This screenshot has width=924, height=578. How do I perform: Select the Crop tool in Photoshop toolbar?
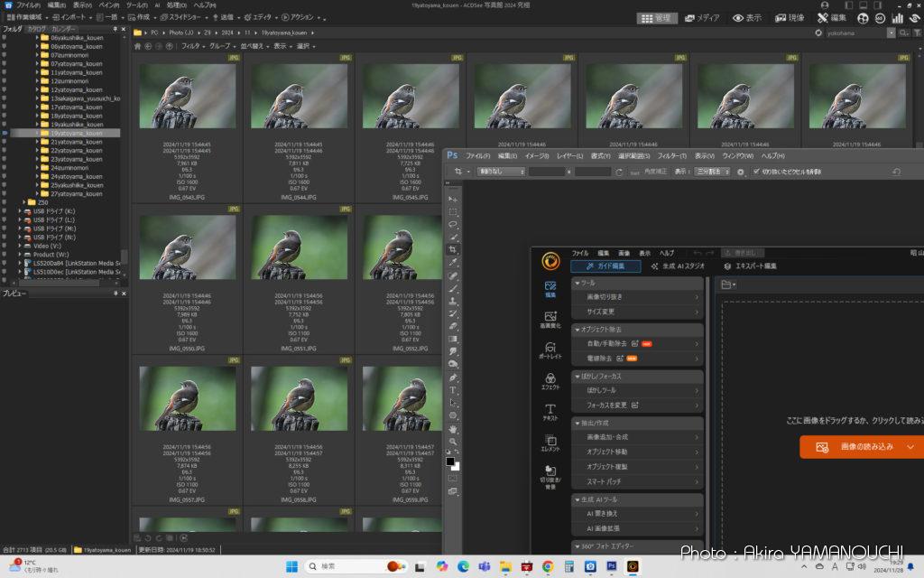click(x=453, y=249)
